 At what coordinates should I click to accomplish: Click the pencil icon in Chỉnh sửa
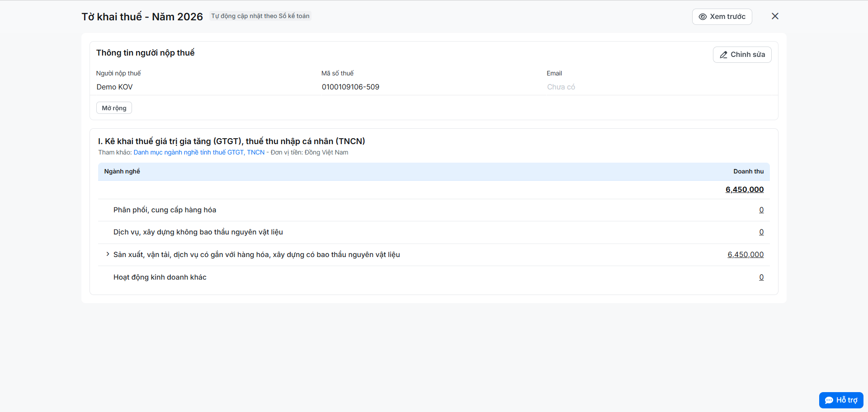[723, 55]
